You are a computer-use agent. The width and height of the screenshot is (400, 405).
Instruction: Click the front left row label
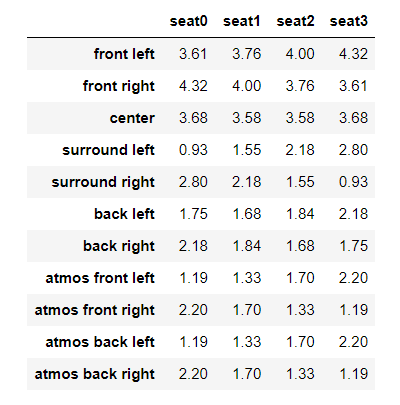coord(124,54)
